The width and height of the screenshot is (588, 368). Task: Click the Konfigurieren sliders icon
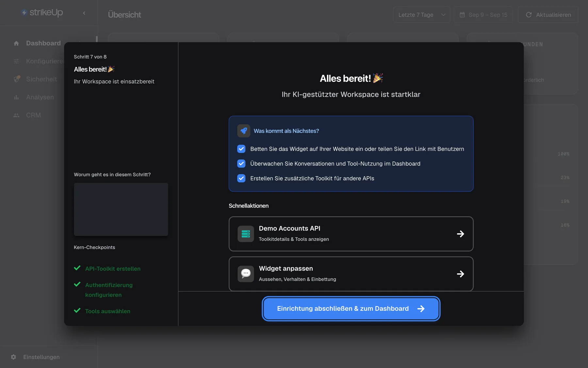pos(16,61)
